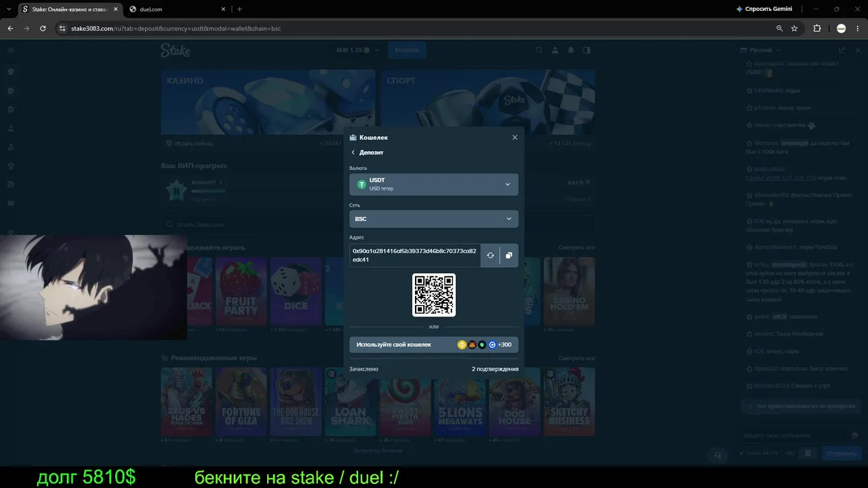Open the Fortune of Giza game thumbnail
The width and height of the screenshot is (868, 488).
pos(241,402)
